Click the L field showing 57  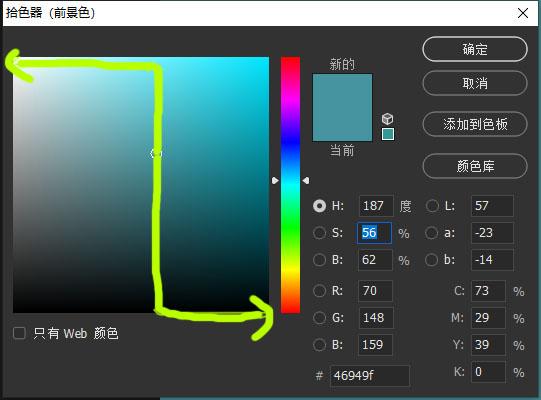(492, 206)
